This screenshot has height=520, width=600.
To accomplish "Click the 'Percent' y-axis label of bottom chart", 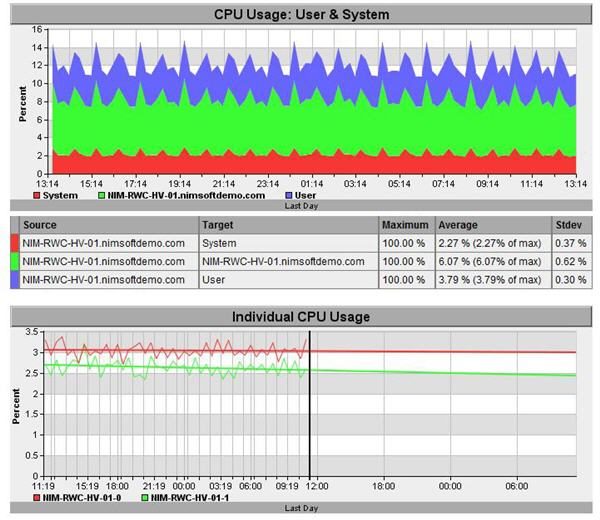I will coord(16,406).
